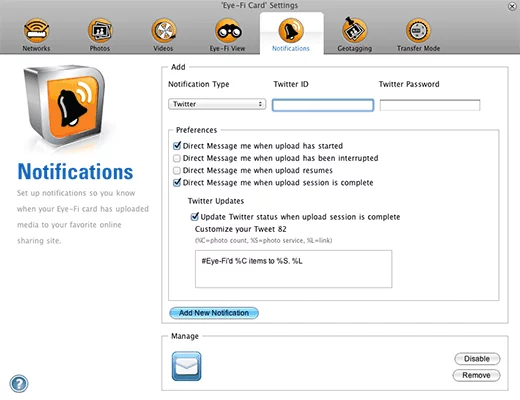Click the Preferences group label
Viewport: 520px width, 400px height.
[x=196, y=130]
